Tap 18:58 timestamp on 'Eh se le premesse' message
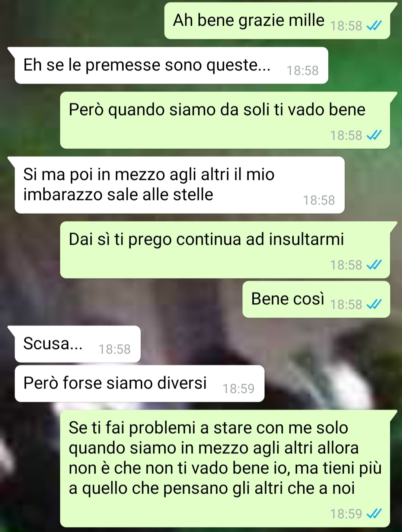Image resolution: width=402 pixels, height=532 pixels. [303, 70]
